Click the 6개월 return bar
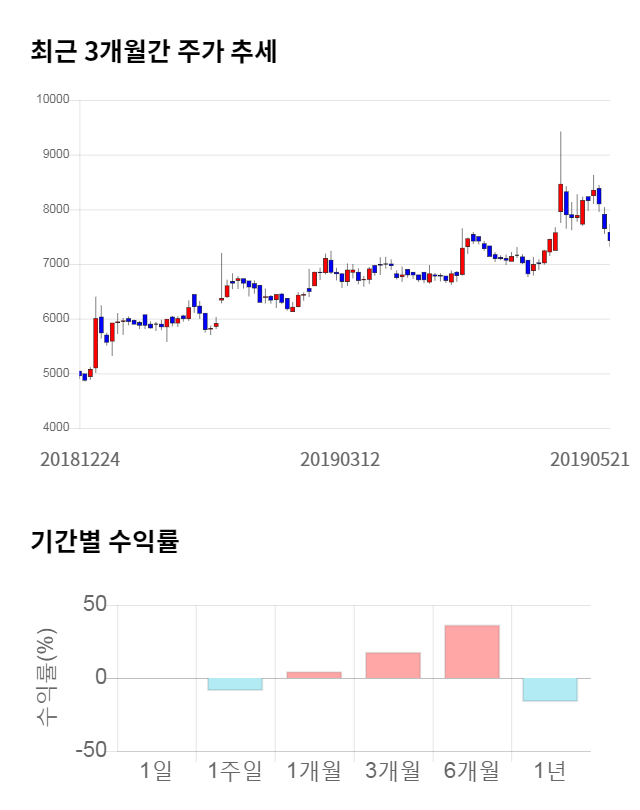 pos(472,652)
